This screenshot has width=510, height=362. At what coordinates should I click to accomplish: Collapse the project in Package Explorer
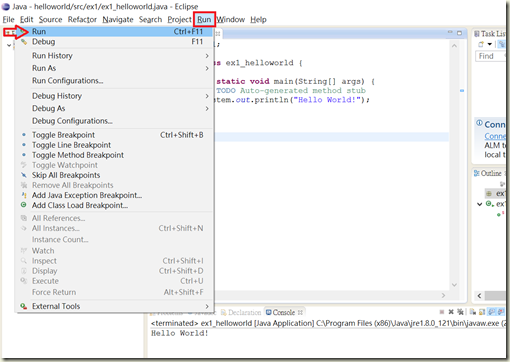tap(9, 45)
